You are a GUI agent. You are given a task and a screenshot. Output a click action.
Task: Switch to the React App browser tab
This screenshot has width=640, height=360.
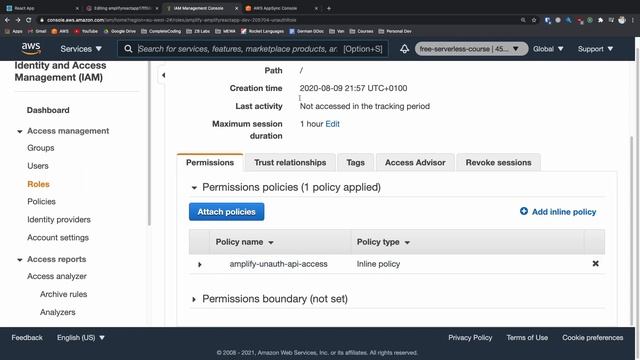[41, 8]
